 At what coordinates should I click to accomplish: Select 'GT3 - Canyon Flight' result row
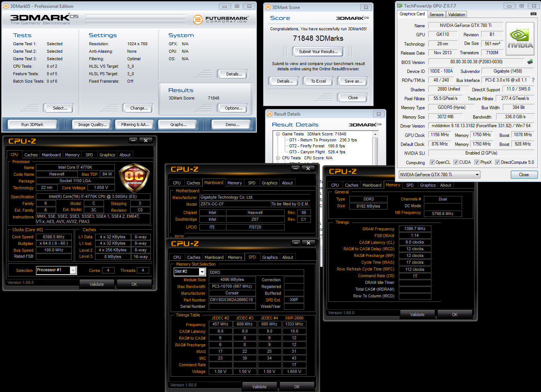(x=317, y=152)
